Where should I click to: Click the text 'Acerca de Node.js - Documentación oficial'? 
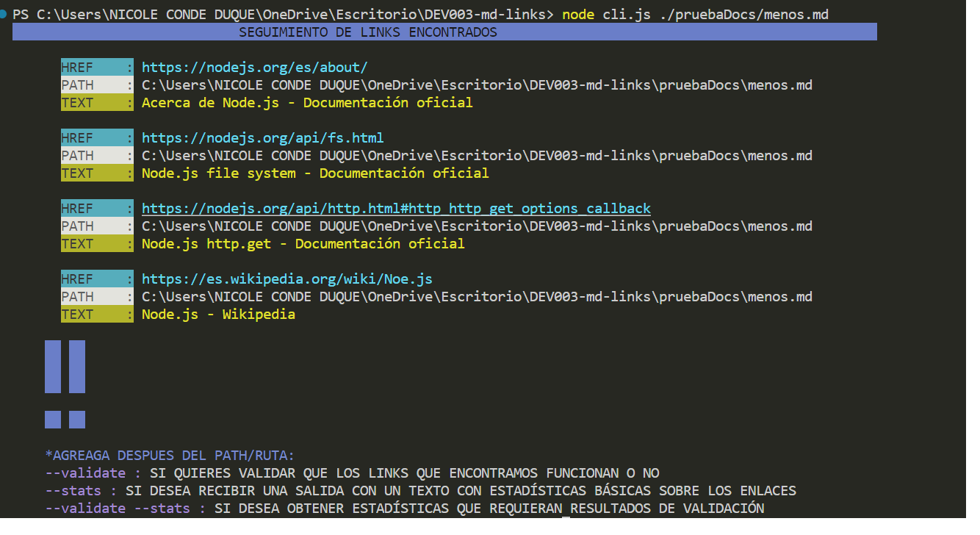pyautogui.click(x=307, y=103)
